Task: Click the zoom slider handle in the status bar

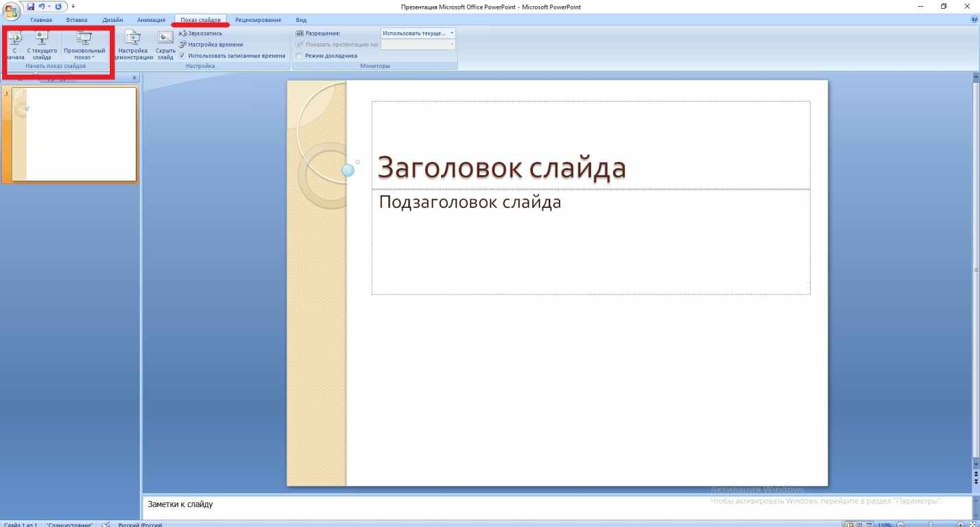Action: click(931, 524)
